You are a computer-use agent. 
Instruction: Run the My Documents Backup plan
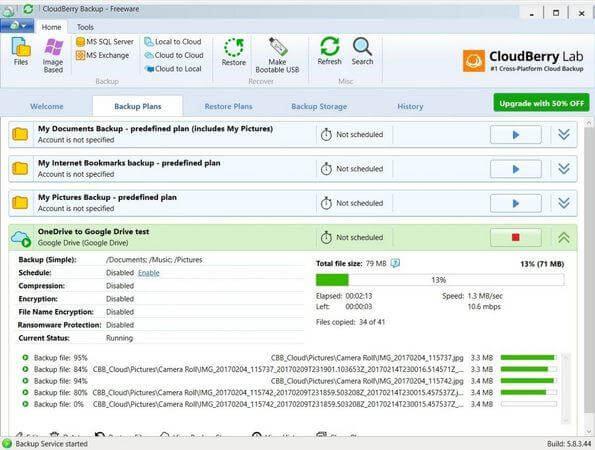coord(516,135)
